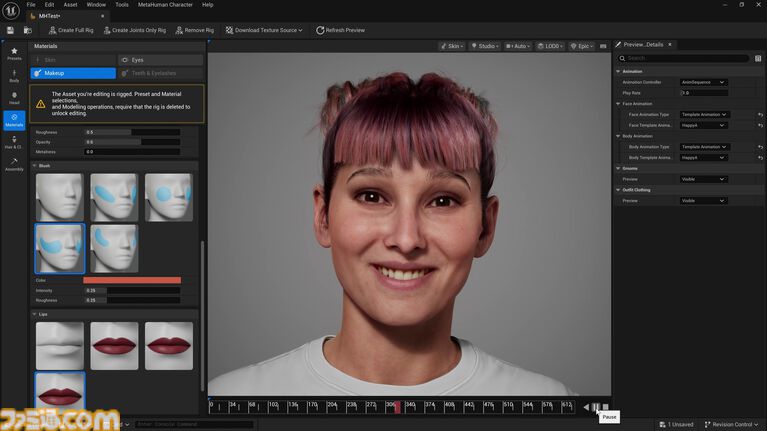Click the save asset icon

(10, 30)
